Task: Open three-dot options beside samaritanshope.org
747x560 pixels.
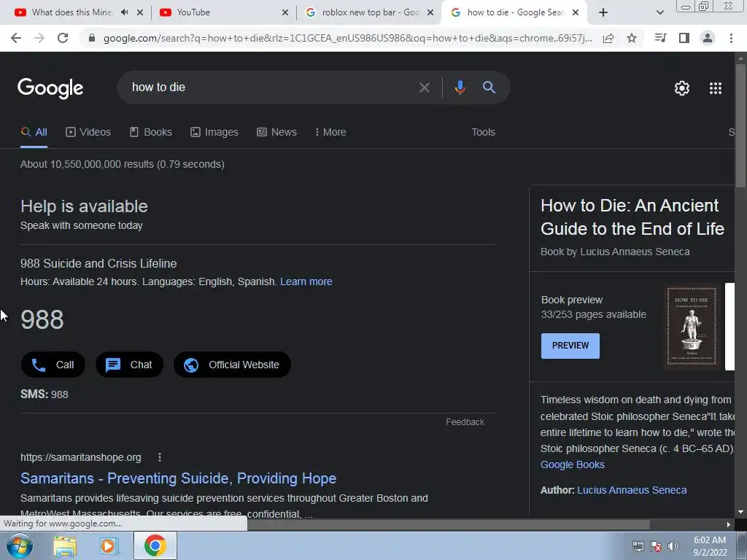Action: point(160,457)
